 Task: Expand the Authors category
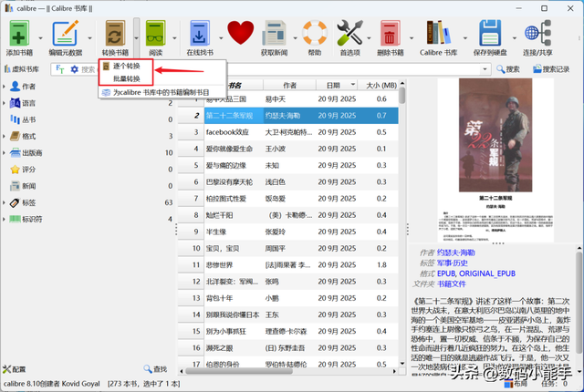pos(4,87)
